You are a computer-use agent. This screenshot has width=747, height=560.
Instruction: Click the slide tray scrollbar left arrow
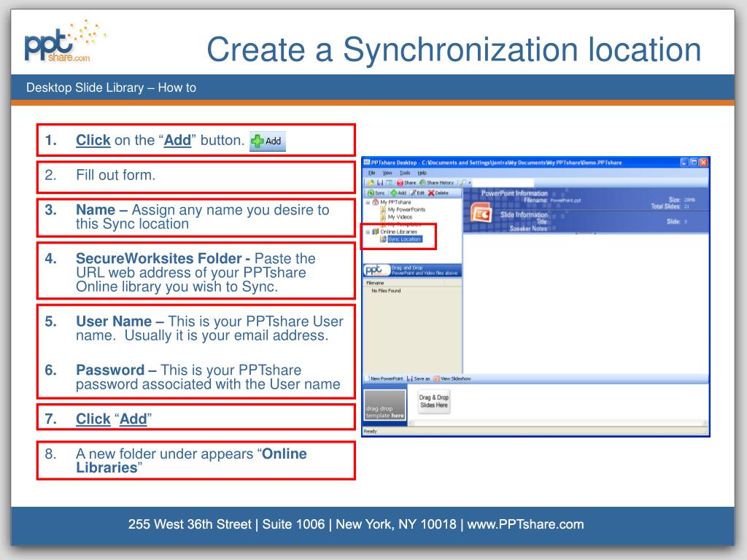[412, 423]
